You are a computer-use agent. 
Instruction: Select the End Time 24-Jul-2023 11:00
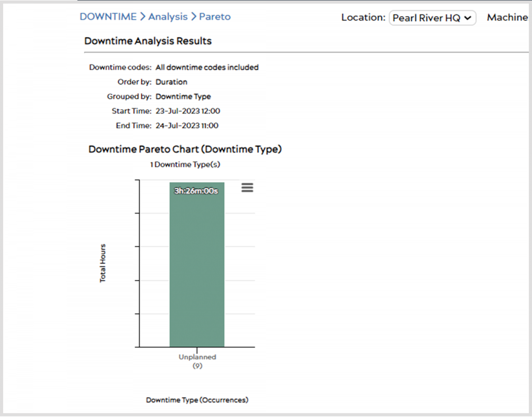pyautogui.click(x=187, y=126)
